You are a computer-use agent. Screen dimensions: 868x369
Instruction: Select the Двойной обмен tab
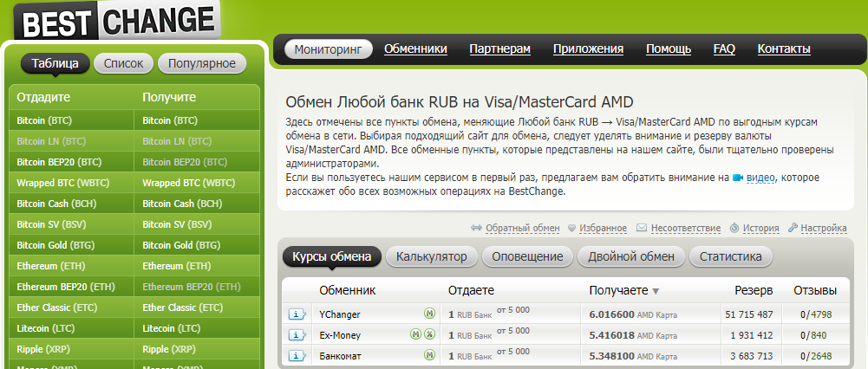[631, 256]
